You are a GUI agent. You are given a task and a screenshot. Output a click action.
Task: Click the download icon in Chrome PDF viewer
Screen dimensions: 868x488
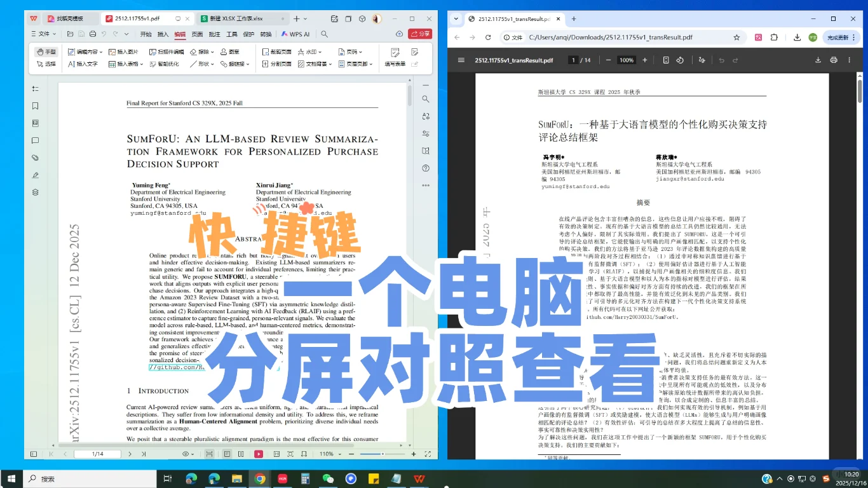tap(818, 60)
